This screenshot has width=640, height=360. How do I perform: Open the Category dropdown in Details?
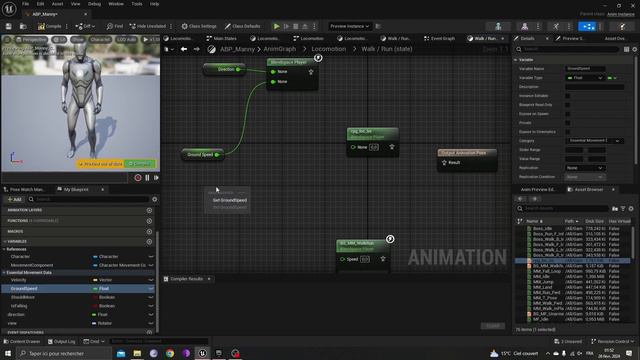(594, 141)
